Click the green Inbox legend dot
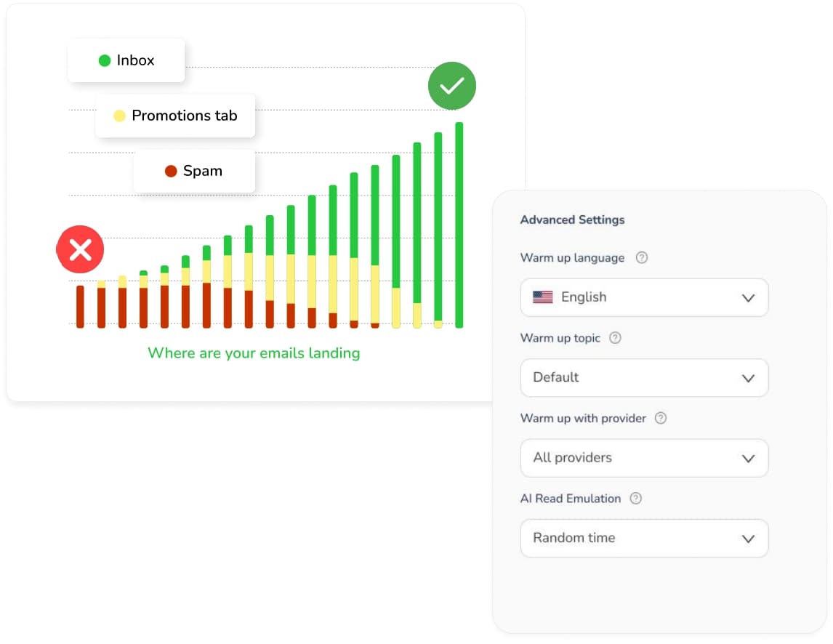The height and width of the screenshot is (644, 833). point(104,61)
